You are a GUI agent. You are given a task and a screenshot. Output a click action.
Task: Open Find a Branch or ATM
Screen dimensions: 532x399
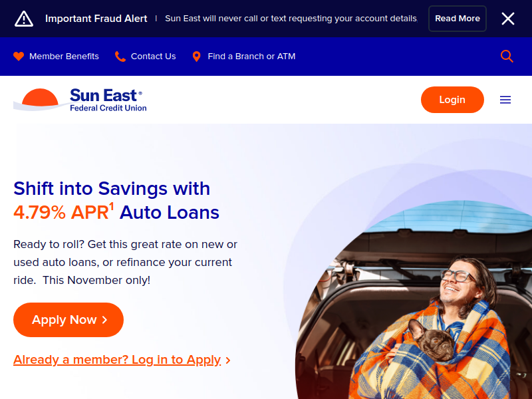coord(251,57)
